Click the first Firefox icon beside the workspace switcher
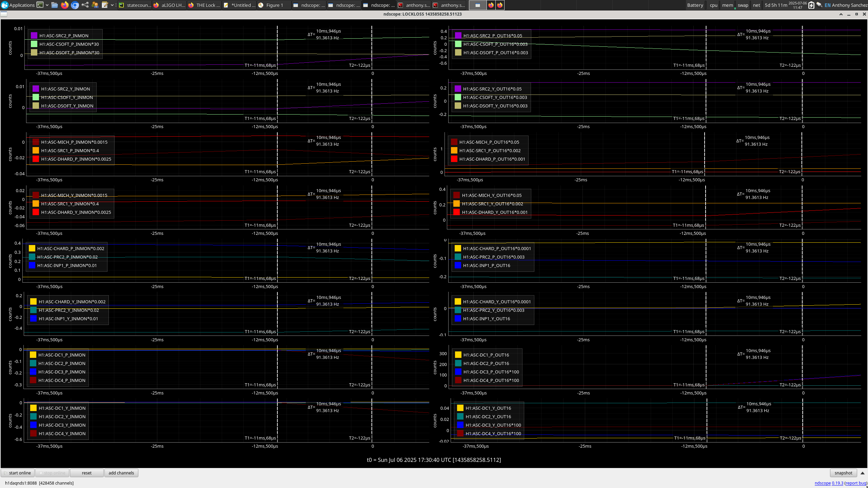The height and width of the screenshot is (488, 868). pos(491,5)
